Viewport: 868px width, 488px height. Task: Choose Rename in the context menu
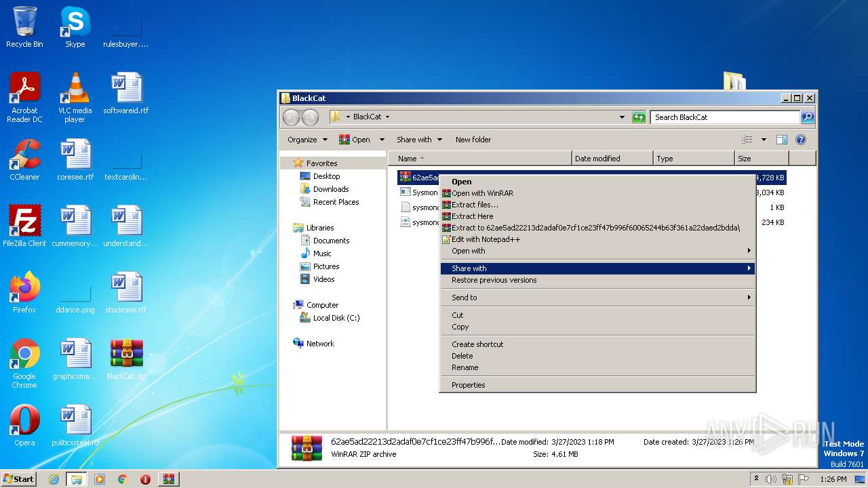click(x=597, y=367)
